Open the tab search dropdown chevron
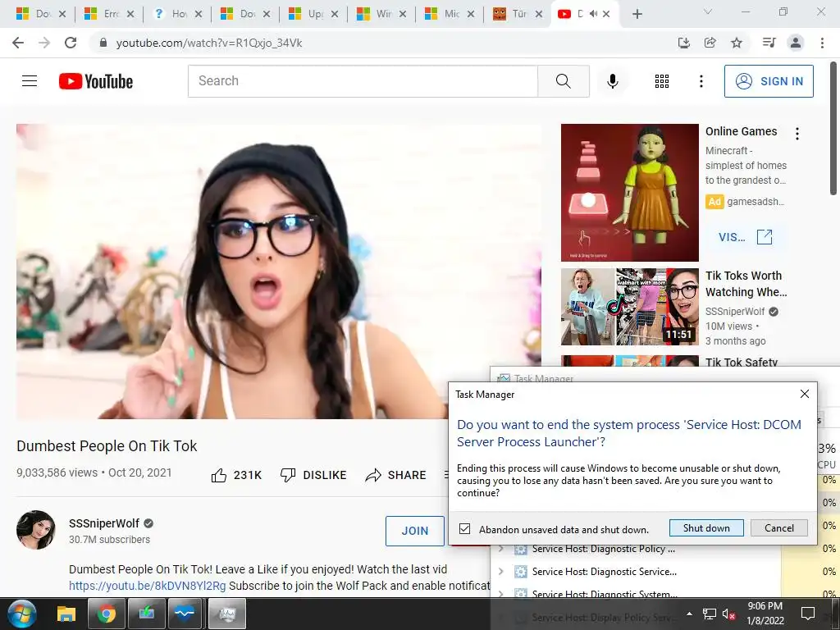840x630 pixels. pyautogui.click(x=707, y=11)
